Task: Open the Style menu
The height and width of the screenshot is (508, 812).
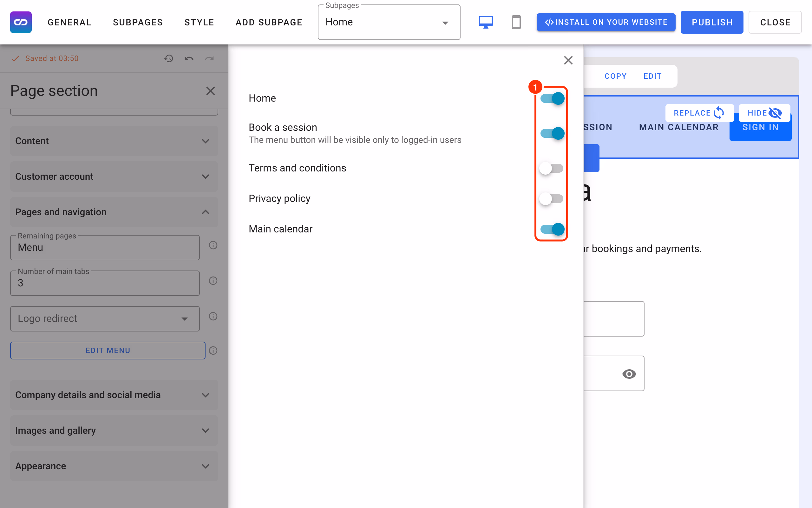Action: click(x=199, y=22)
